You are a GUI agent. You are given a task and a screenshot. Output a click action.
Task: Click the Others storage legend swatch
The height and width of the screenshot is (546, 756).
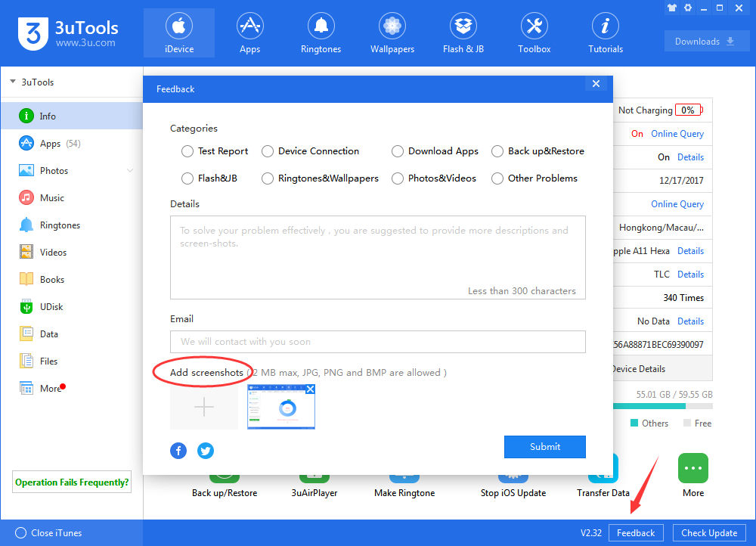[634, 423]
